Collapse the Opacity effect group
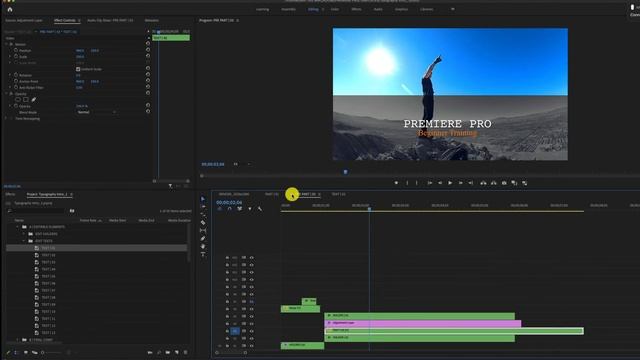 tap(6, 93)
